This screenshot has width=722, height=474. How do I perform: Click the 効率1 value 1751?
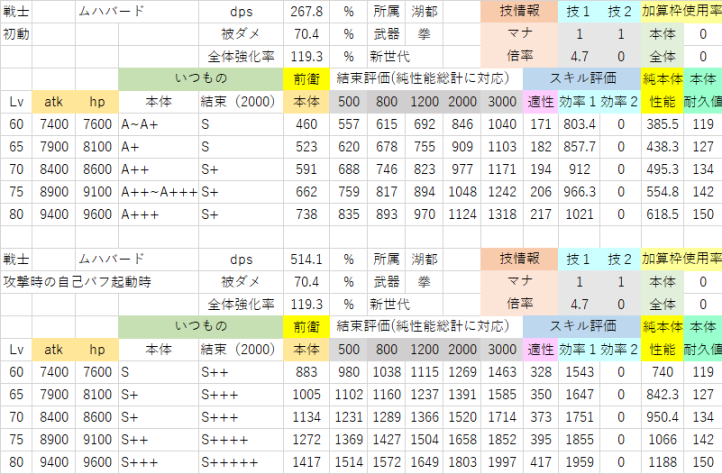(x=579, y=417)
